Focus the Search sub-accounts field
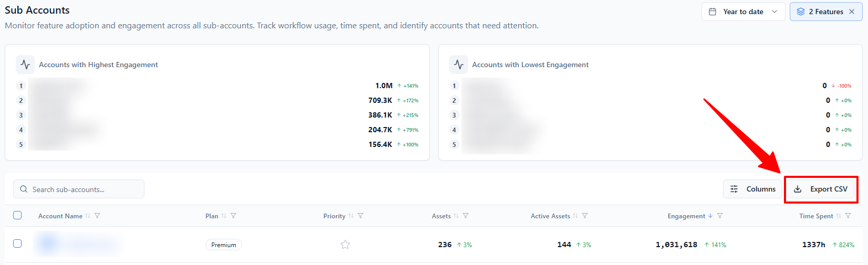This screenshot has width=868, height=265. 79,189
